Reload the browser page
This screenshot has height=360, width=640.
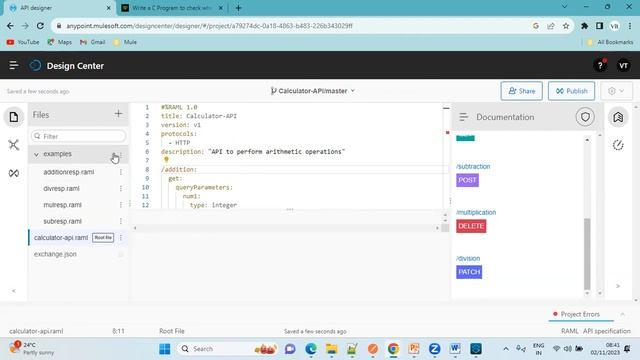[x=40, y=26]
